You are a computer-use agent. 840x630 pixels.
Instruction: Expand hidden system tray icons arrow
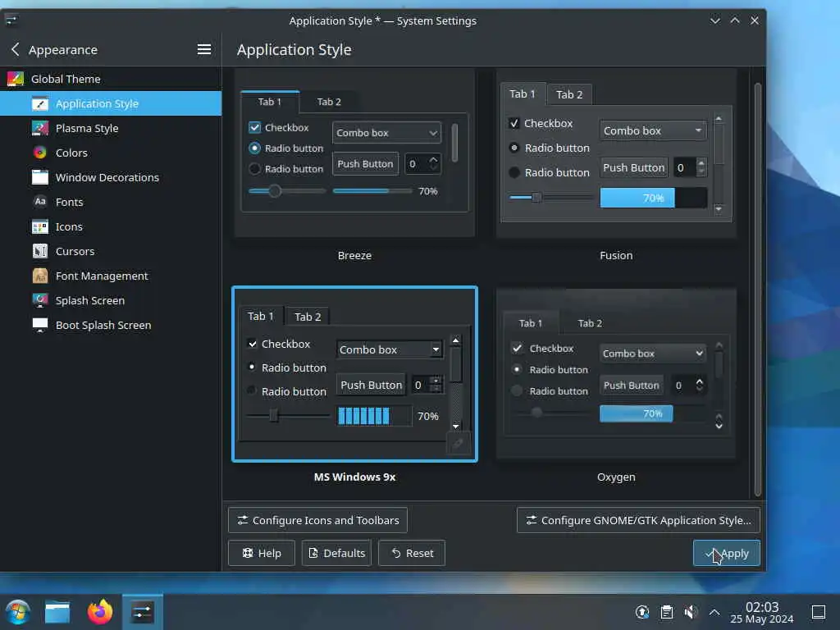[x=714, y=612]
